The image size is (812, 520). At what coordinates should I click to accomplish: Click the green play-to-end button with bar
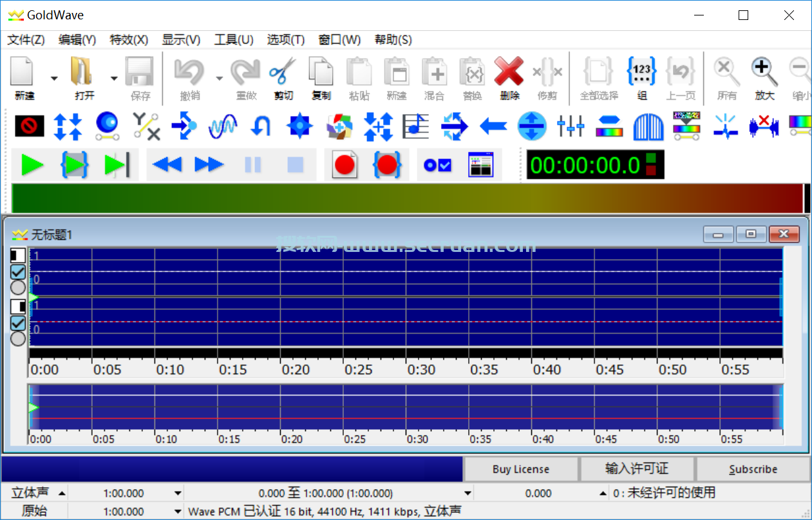click(117, 165)
